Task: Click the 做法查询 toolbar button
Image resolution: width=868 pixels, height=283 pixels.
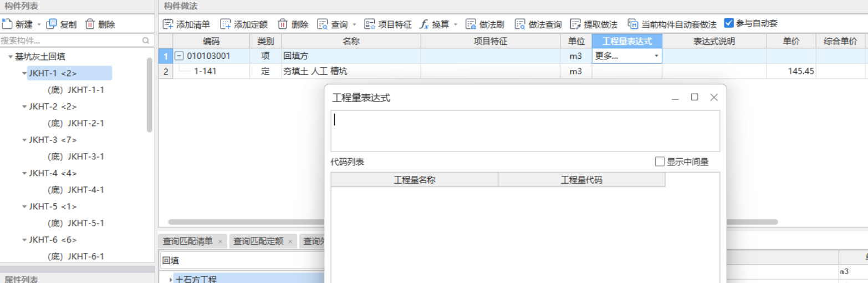Action: pos(538,24)
